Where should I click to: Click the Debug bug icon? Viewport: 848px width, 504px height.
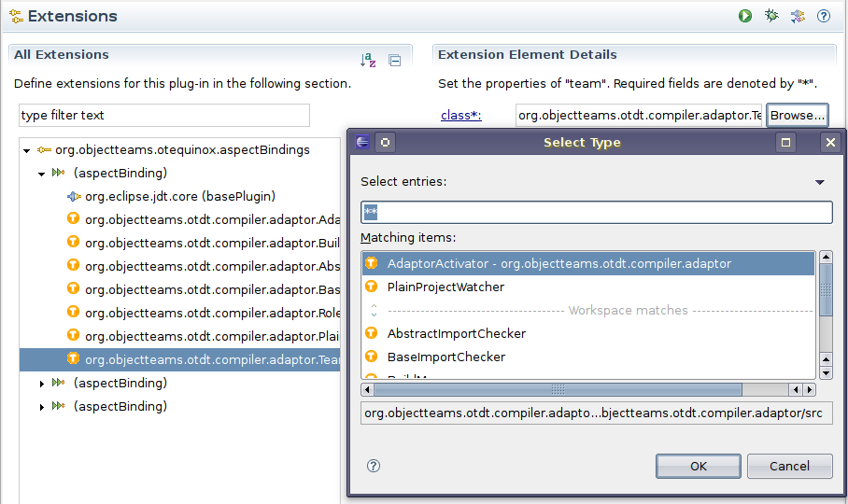click(x=771, y=16)
